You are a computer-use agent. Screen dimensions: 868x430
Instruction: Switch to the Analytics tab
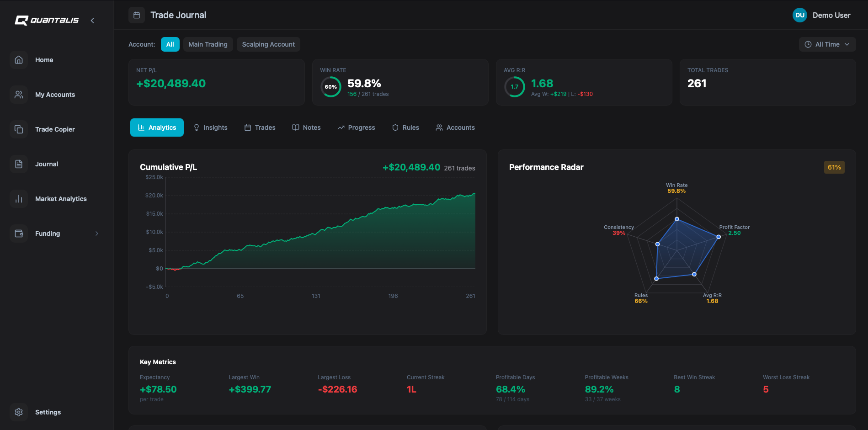tap(157, 127)
